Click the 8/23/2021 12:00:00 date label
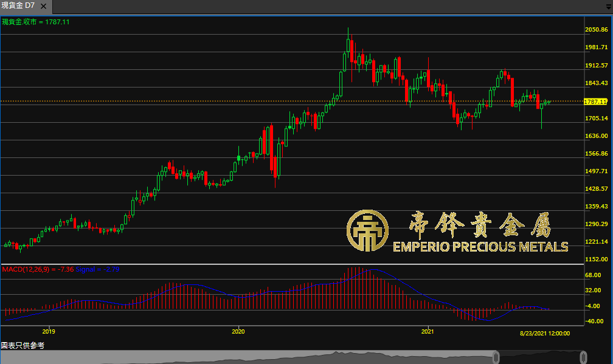Image resolution: width=613 pixels, height=364 pixels. coord(545,334)
